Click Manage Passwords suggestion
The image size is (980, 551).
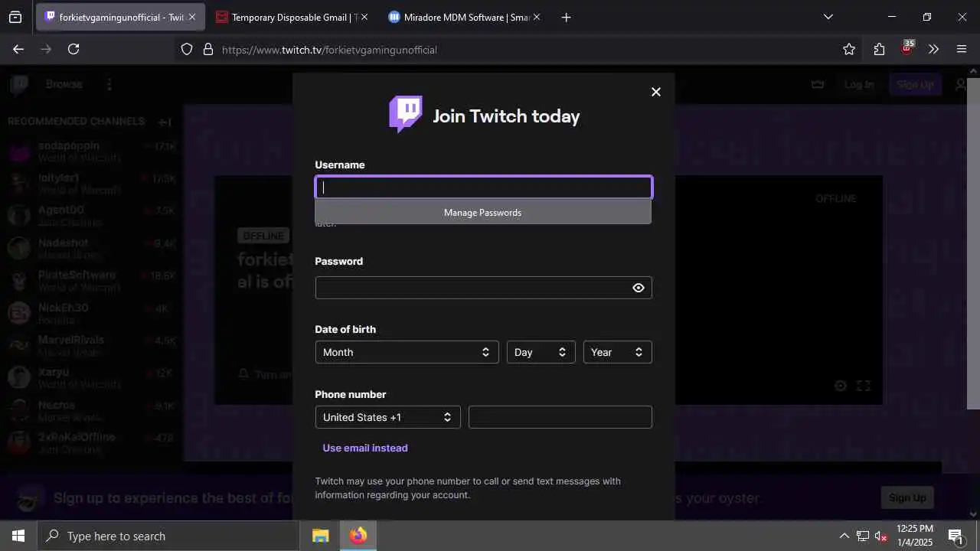(482, 212)
